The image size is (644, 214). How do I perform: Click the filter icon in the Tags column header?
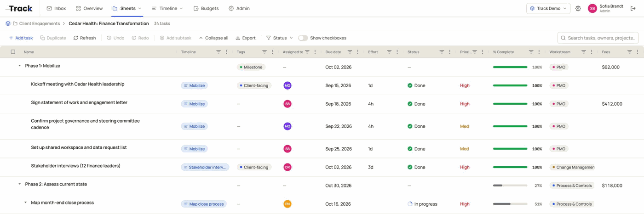264,52
